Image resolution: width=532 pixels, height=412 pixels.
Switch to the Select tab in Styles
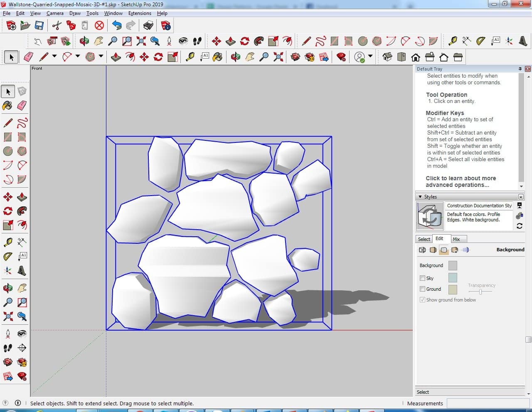pyautogui.click(x=424, y=239)
